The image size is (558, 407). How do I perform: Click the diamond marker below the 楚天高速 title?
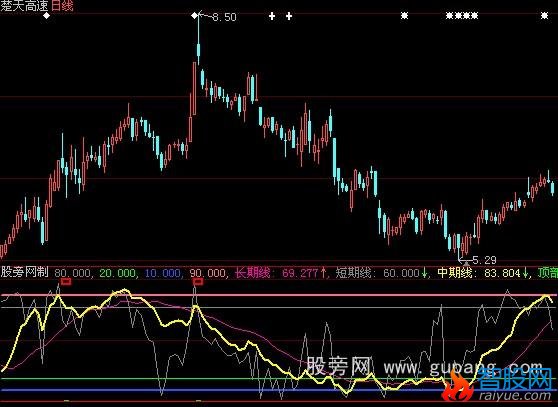click(47, 16)
